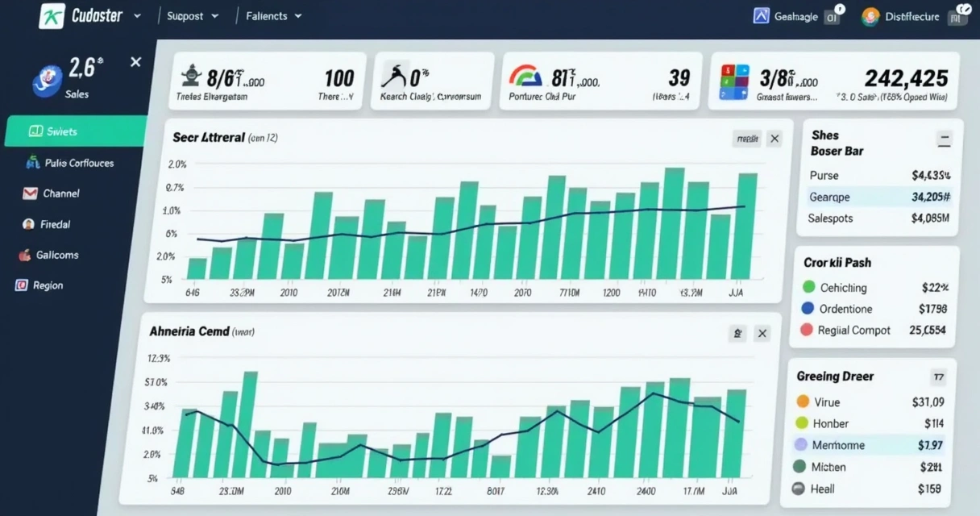Click the Galicoms sidebar icon
The width and height of the screenshot is (980, 516).
pos(23,255)
